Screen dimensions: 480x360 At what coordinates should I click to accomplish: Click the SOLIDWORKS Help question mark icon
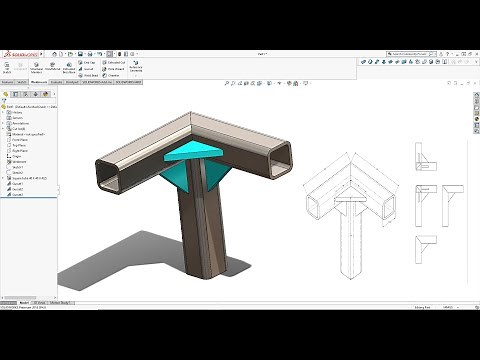[448, 54]
